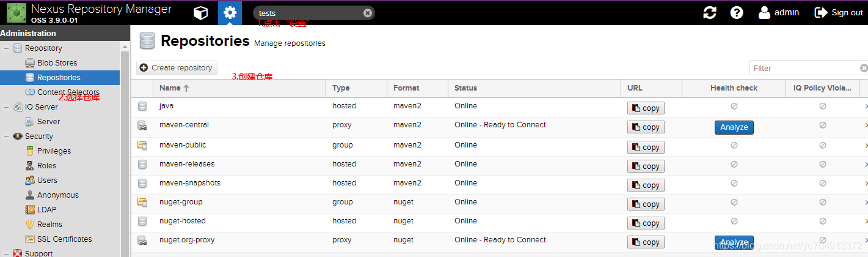
Task: Refresh the page with the refresh icon
Action: click(x=710, y=12)
